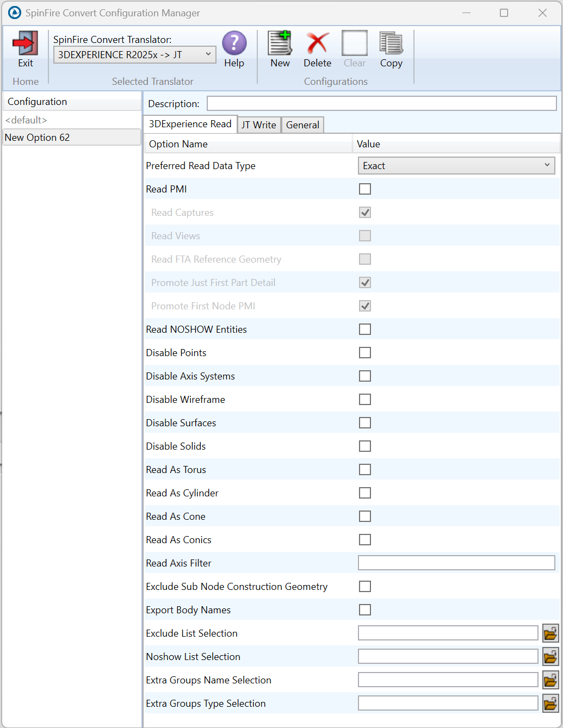
Task: Check Exclude Sub Node Construction Geometry
Action: (x=365, y=587)
